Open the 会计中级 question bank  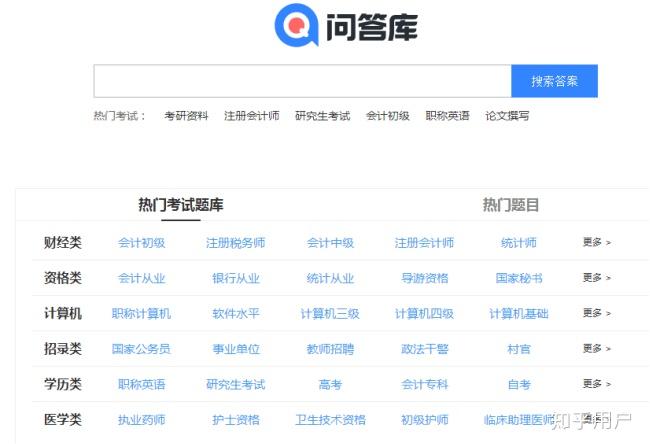point(330,243)
